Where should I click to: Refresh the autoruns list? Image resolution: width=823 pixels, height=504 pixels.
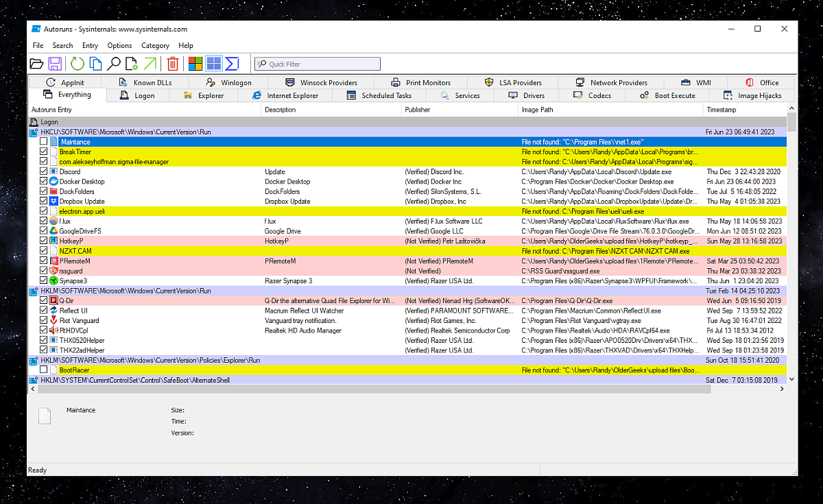pos(77,64)
